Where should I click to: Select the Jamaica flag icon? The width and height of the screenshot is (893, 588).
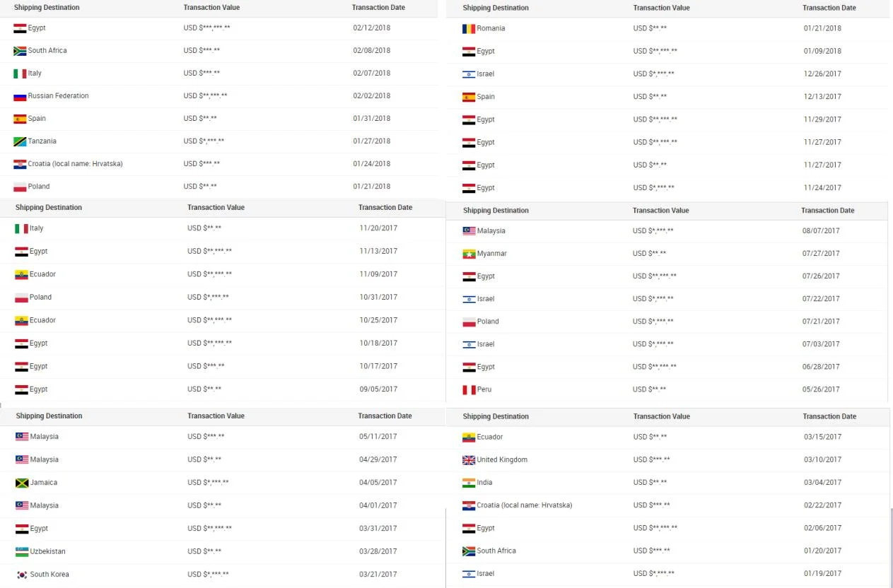pos(22,483)
